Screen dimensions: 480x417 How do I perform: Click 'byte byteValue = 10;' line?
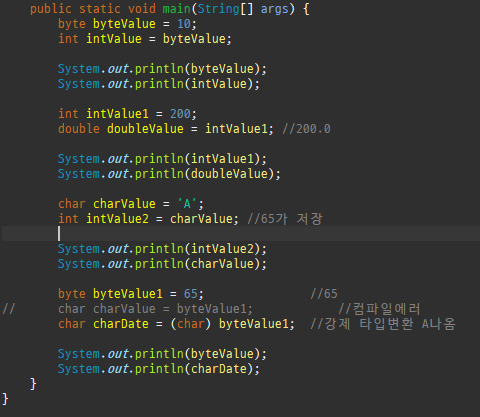127,24
